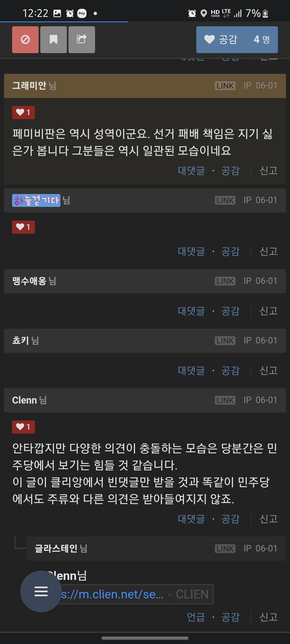Tap 공감 on Clenn's comment
This screenshot has width=290, height=644.
pos(230,519)
